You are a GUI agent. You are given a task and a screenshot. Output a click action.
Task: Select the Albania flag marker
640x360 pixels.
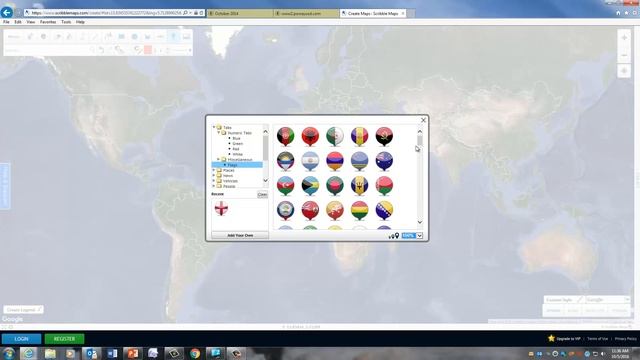(310, 136)
